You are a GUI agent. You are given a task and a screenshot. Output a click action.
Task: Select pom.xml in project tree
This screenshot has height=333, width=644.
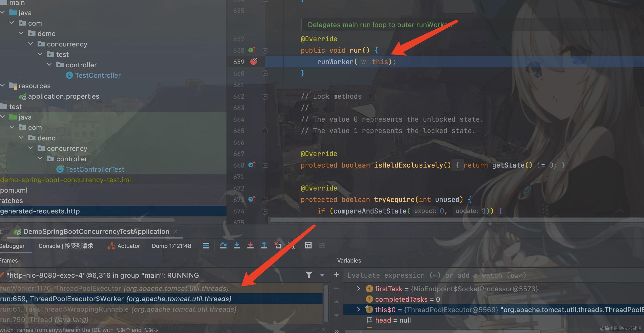pos(14,190)
